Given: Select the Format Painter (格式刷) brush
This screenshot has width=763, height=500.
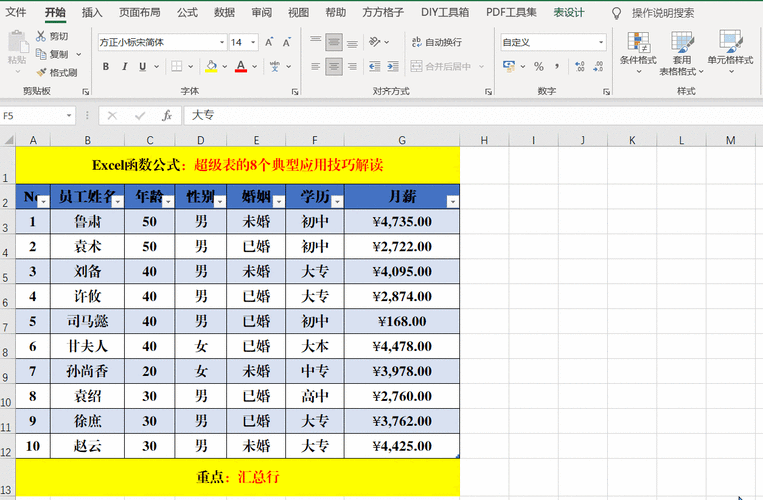Looking at the screenshot, I should click(x=41, y=72).
